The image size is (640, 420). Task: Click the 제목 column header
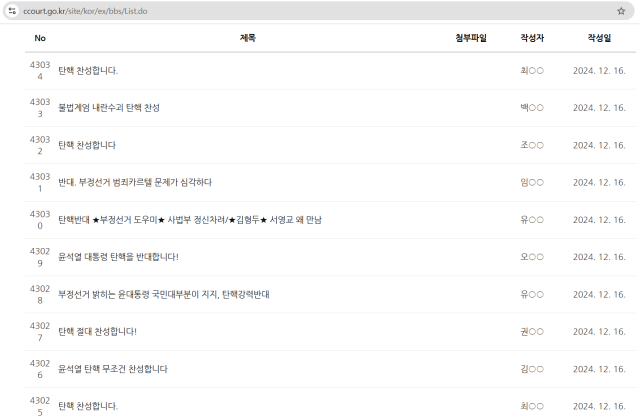(x=247, y=38)
